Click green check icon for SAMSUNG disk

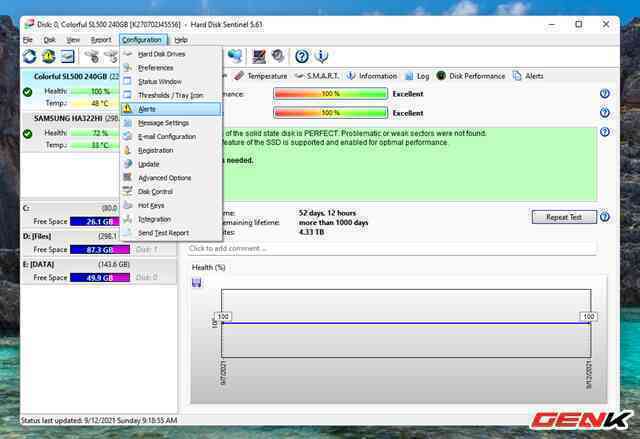click(27, 133)
